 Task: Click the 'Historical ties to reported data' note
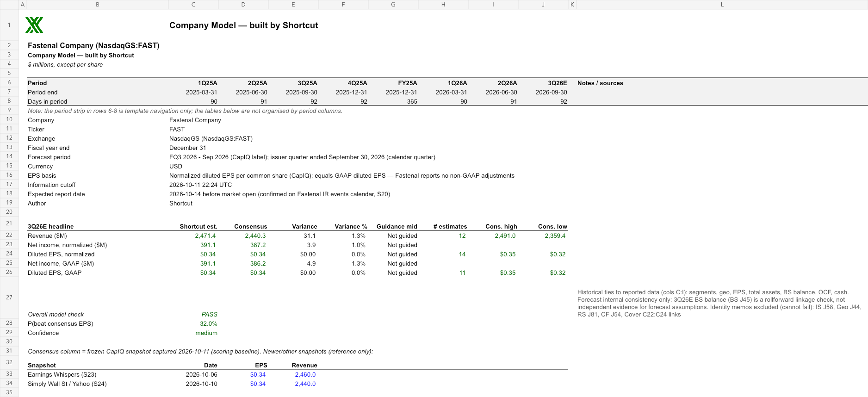tap(719, 304)
